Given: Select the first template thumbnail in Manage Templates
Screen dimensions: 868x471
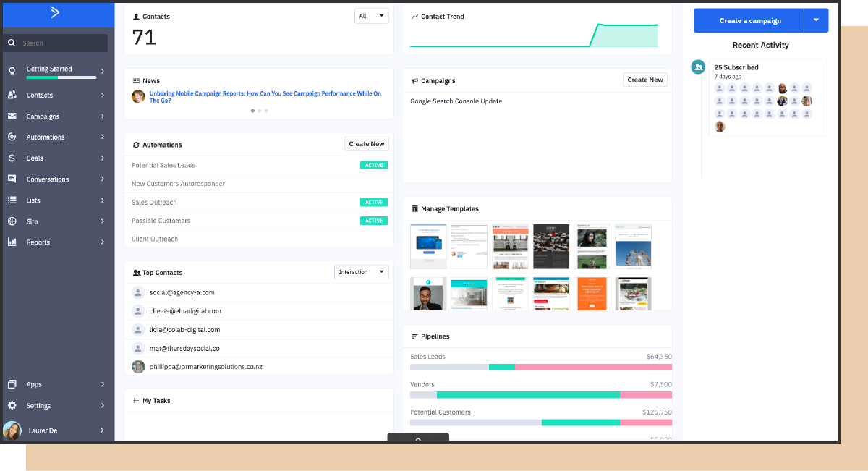Looking at the screenshot, I should pos(428,246).
